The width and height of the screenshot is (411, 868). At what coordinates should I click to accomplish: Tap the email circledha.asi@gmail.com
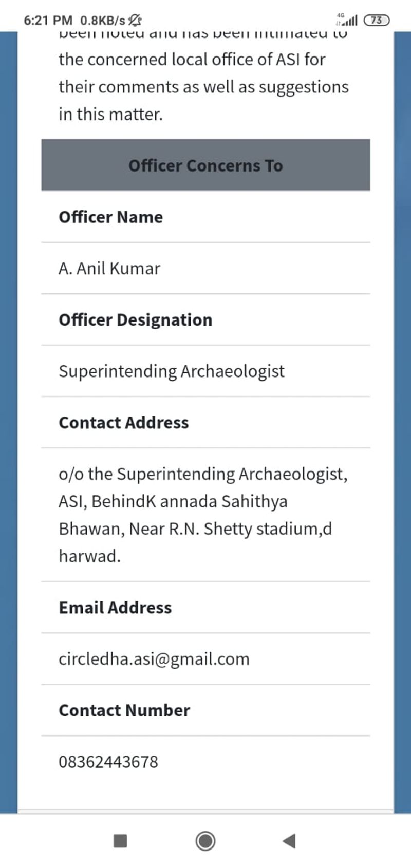[x=154, y=658]
